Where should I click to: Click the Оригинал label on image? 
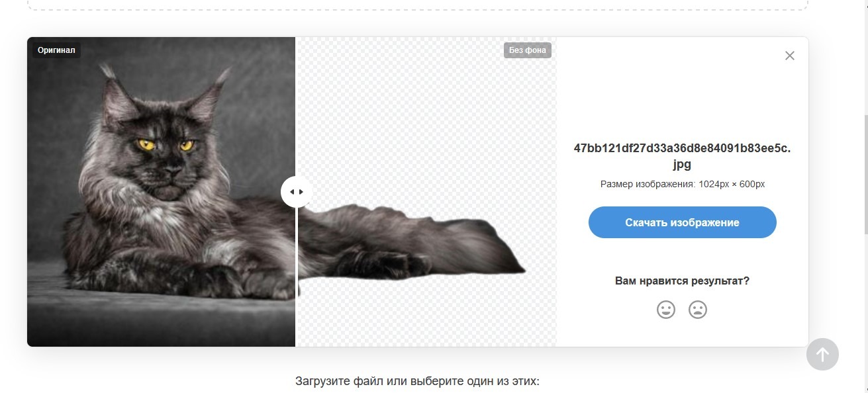point(56,50)
